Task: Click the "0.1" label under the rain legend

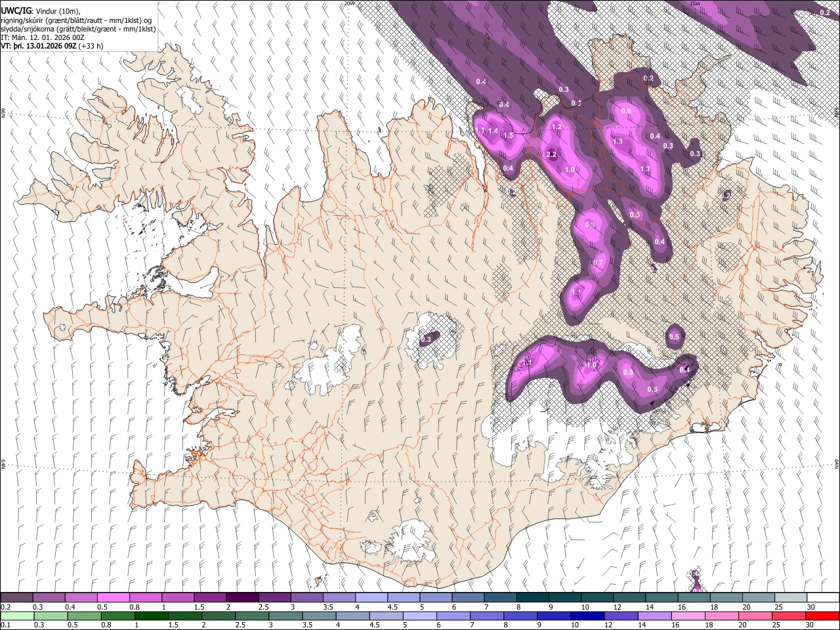Action: (x=5, y=625)
